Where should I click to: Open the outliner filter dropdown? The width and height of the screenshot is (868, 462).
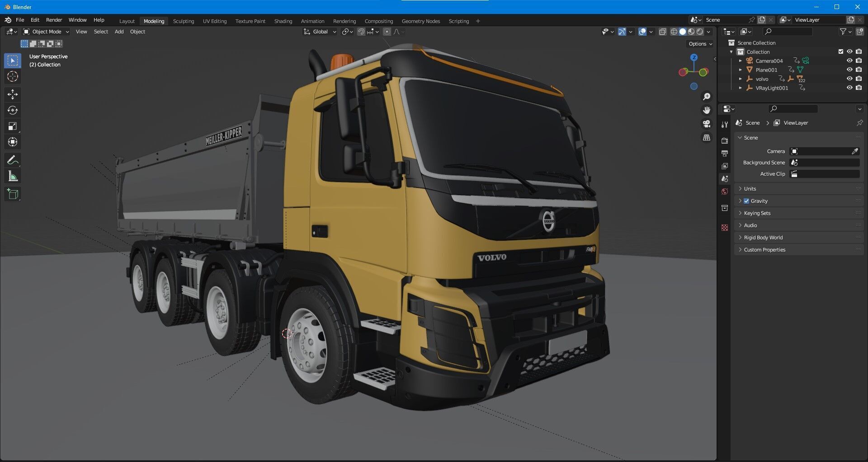845,32
